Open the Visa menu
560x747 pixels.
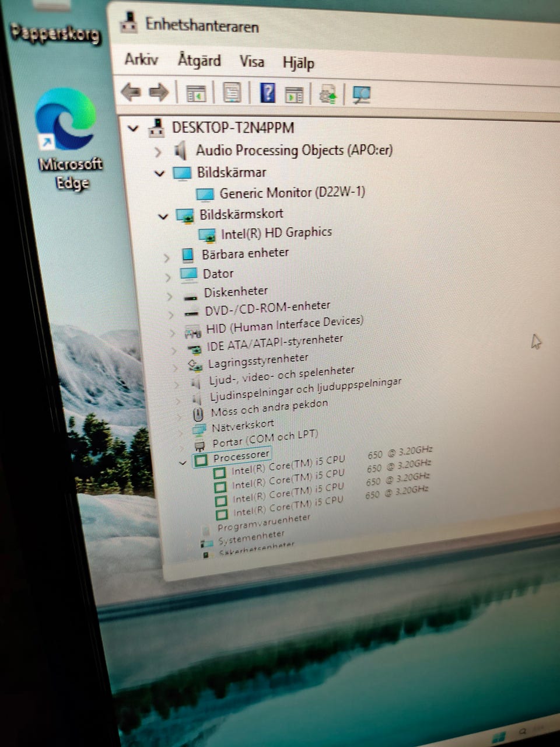[x=251, y=61]
